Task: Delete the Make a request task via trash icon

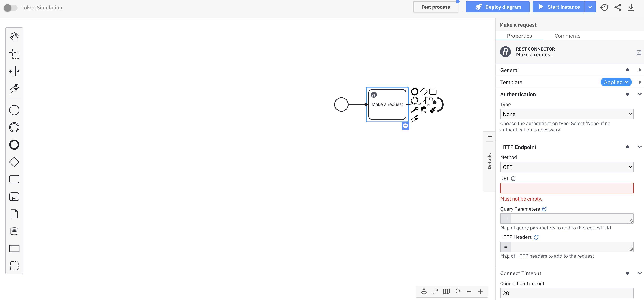Action: click(x=424, y=110)
